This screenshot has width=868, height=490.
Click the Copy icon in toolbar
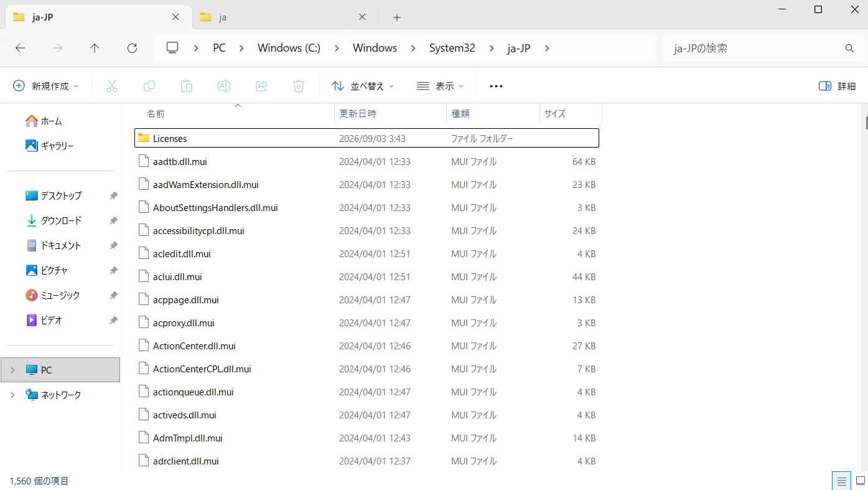click(x=149, y=86)
